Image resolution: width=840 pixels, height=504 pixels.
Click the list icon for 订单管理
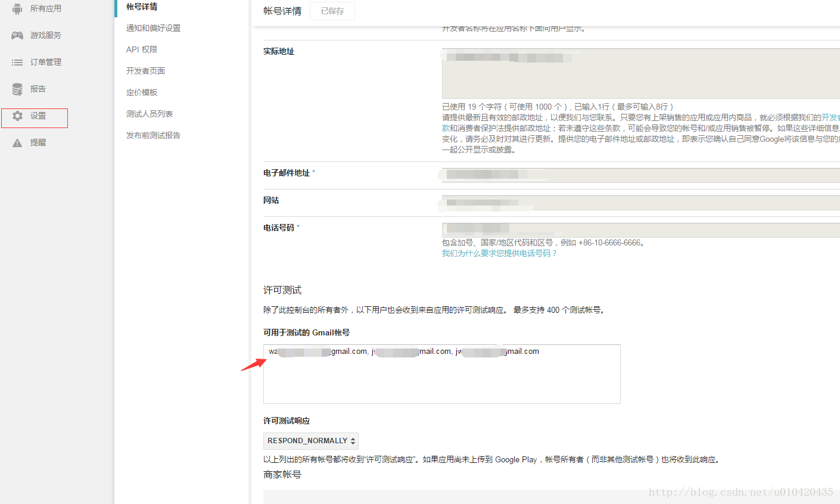tap(17, 62)
